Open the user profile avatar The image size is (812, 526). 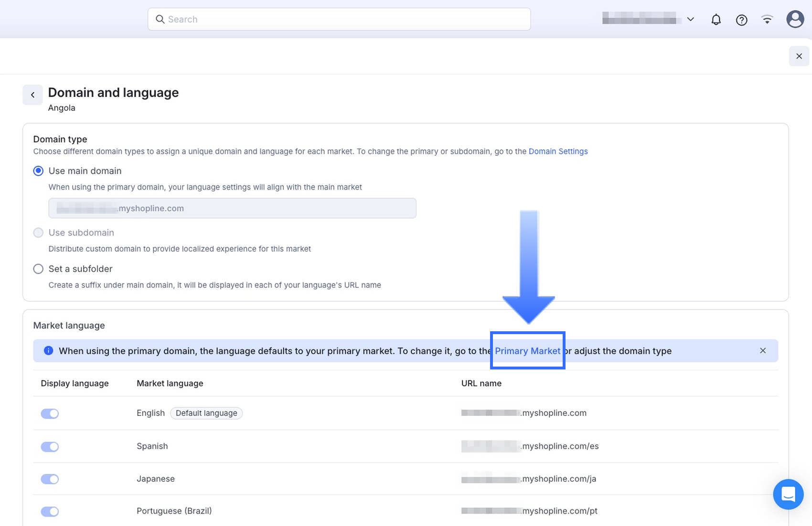pos(795,20)
